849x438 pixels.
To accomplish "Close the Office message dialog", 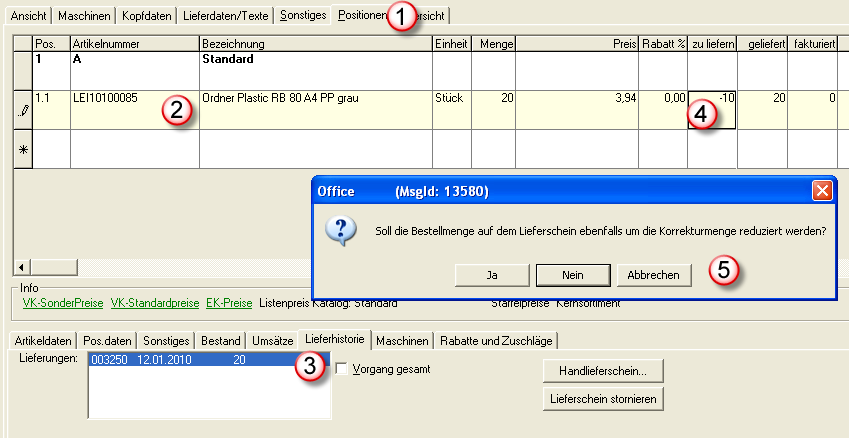I will click(822, 190).
